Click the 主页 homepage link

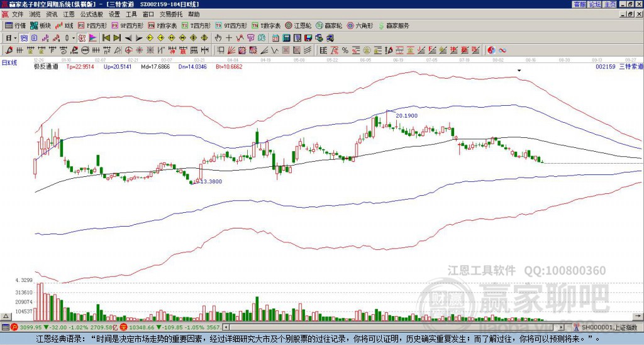pos(610,4)
